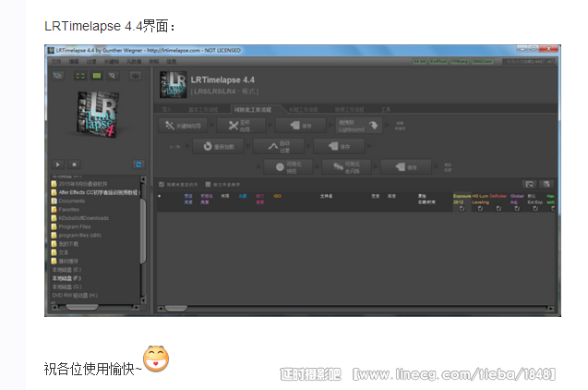Screen dimensions: 588x390
Task: Click the 保存 button in the third workflow row
Action: 406,167
